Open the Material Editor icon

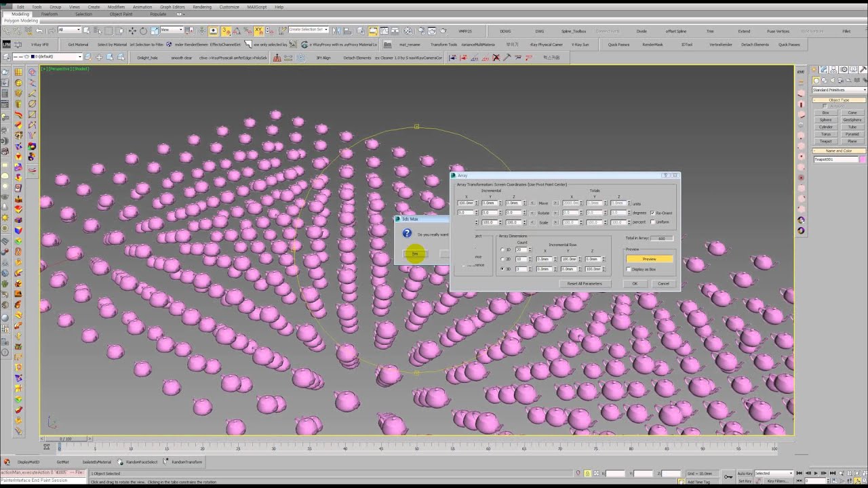[409, 30]
